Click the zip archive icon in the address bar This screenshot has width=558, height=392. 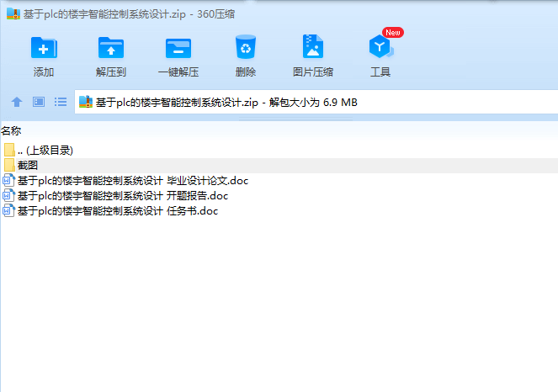pyautogui.click(x=86, y=102)
